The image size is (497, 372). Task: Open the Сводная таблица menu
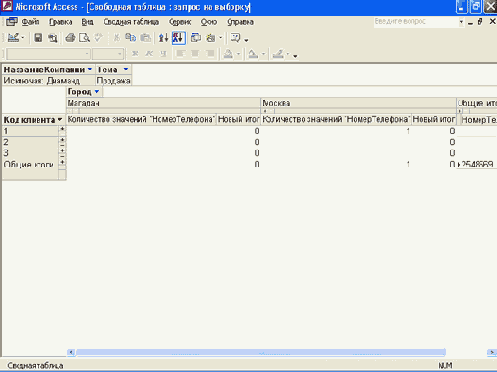click(x=131, y=22)
